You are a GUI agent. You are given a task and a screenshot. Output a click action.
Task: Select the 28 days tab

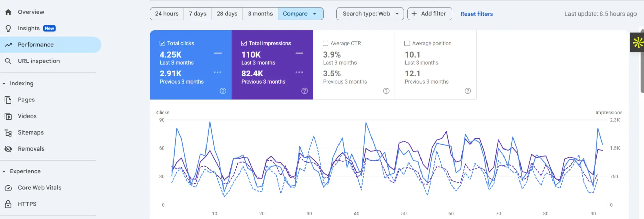(x=227, y=14)
